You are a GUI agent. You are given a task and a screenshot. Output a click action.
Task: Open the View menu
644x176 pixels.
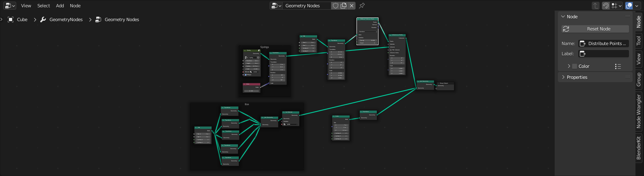point(26,6)
